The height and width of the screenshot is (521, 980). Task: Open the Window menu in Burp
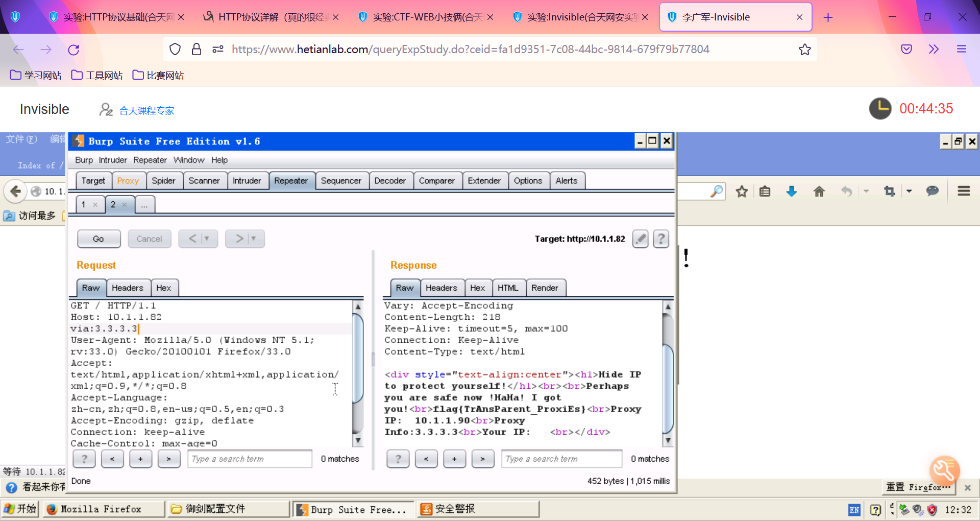pyautogui.click(x=188, y=160)
